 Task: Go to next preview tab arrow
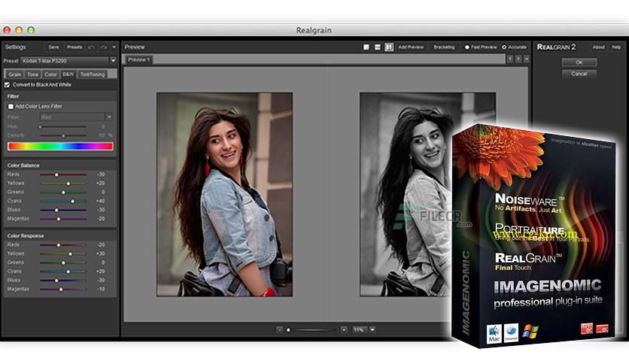click(518, 59)
